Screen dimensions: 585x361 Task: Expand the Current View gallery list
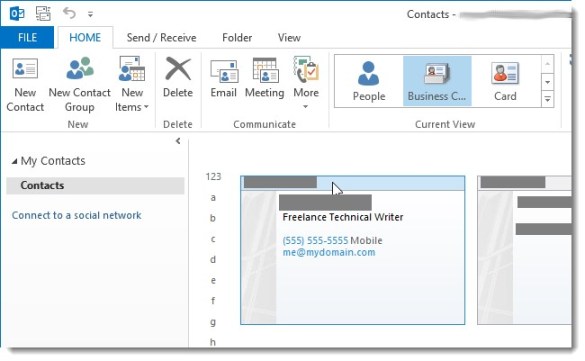coord(547,99)
